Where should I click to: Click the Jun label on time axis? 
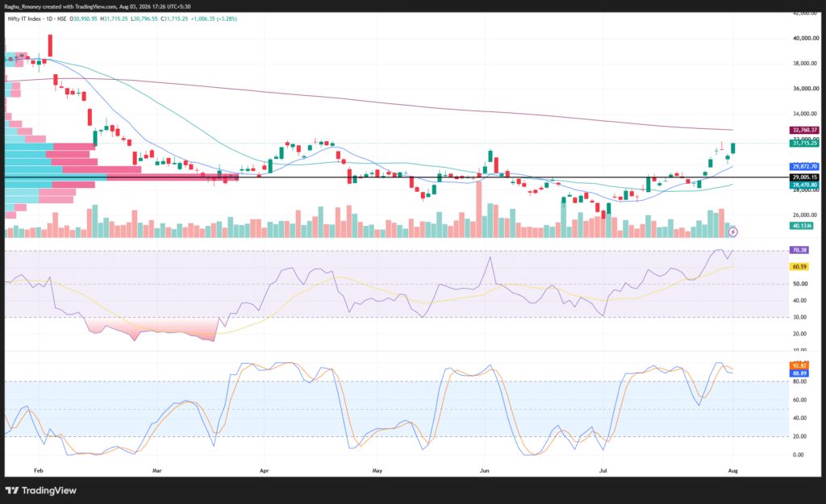(x=485, y=471)
